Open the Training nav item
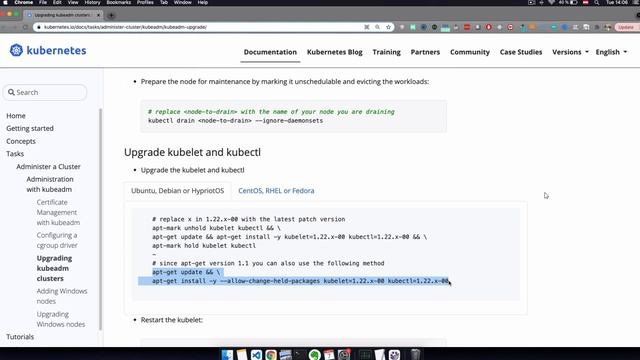 coord(387,52)
